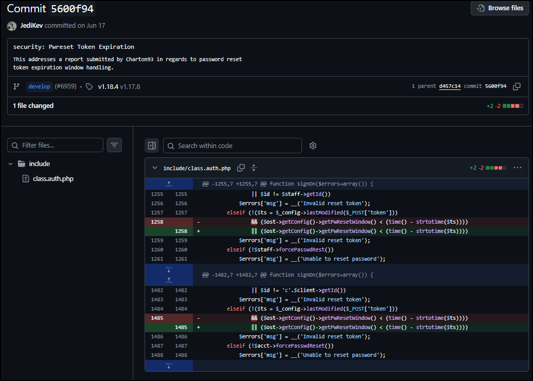
Task: Expand lines below line 1488
Action: (x=169, y=366)
